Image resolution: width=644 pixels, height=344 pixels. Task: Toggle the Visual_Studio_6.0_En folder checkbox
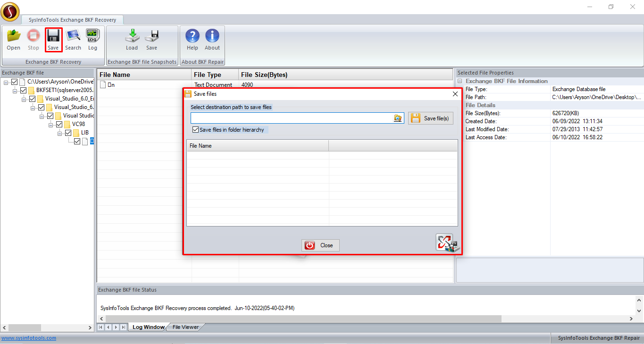click(x=32, y=99)
